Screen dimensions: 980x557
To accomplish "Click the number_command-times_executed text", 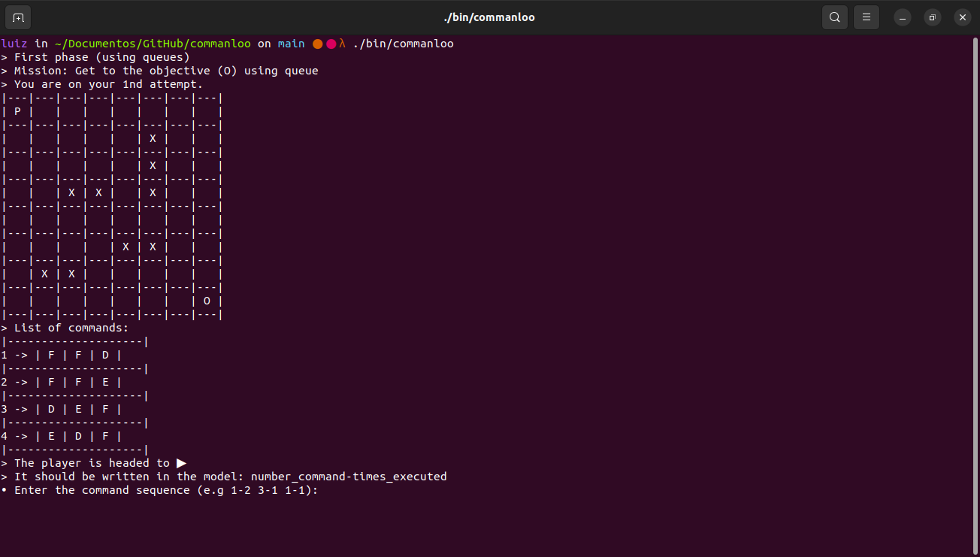I will pyautogui.click(x=349, y=477).
